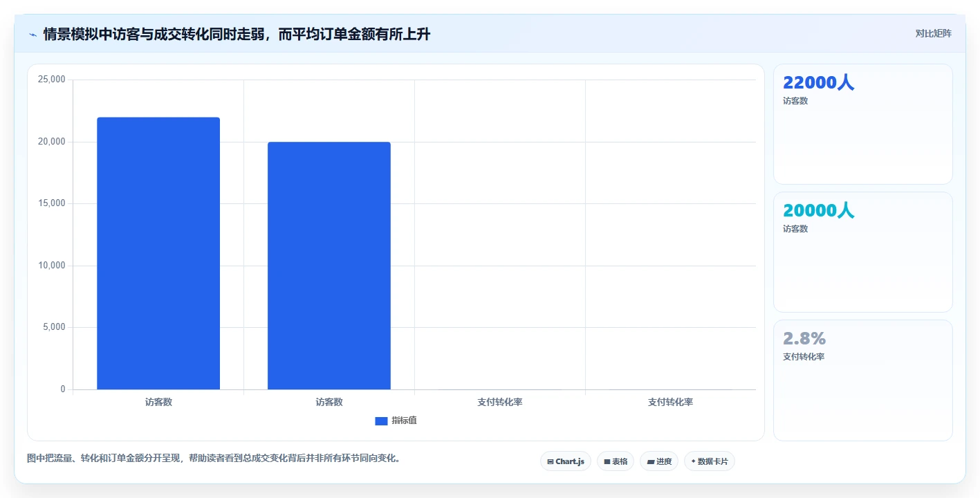This screenshot has width=980, height=498.
Task: Click the 25,000 y-axis tick label
Action: tap(52, 80)
